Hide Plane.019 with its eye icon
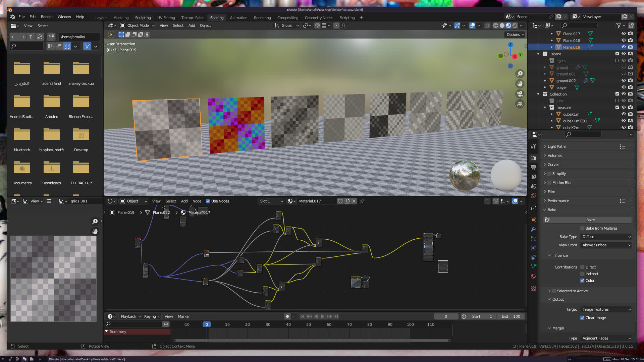 (624, 47)
